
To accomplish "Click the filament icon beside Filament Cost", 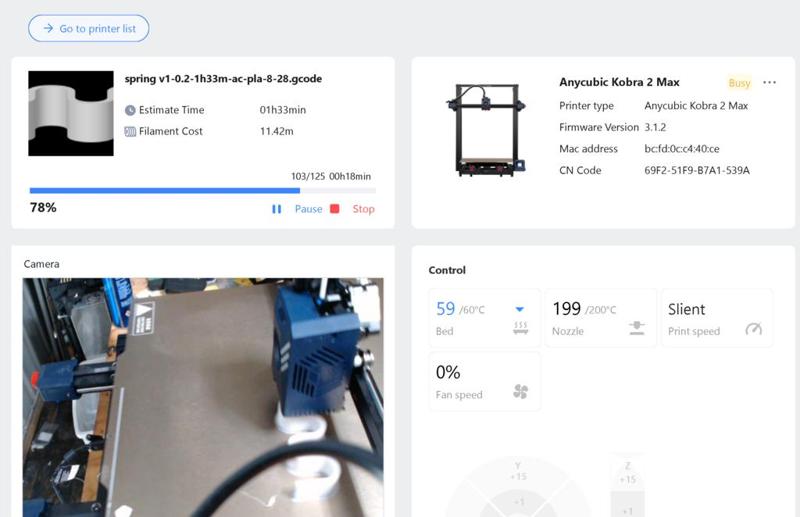I will pos(130,132).
